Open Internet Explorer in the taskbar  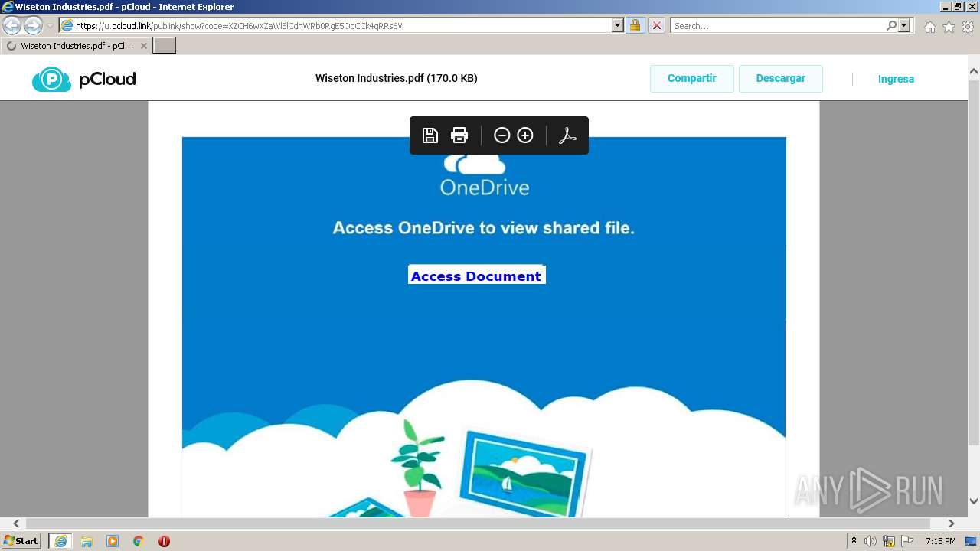[x=60, y=541]
